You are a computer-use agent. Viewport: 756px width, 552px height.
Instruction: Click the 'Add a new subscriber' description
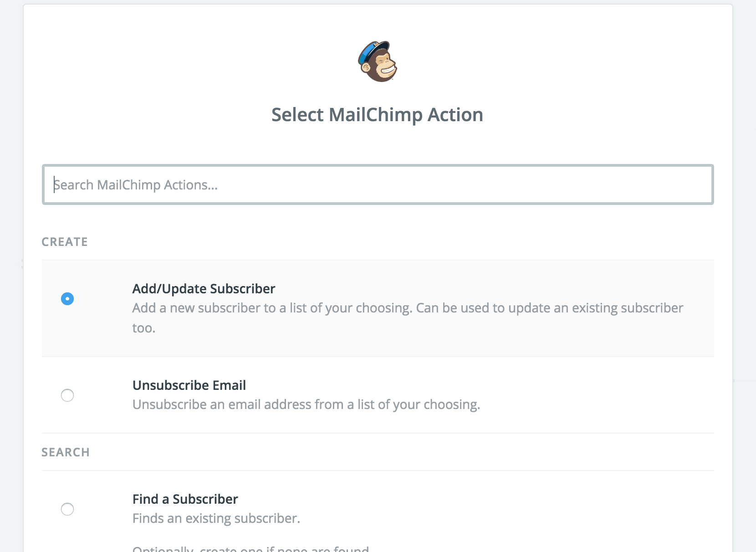coord(408,318)
